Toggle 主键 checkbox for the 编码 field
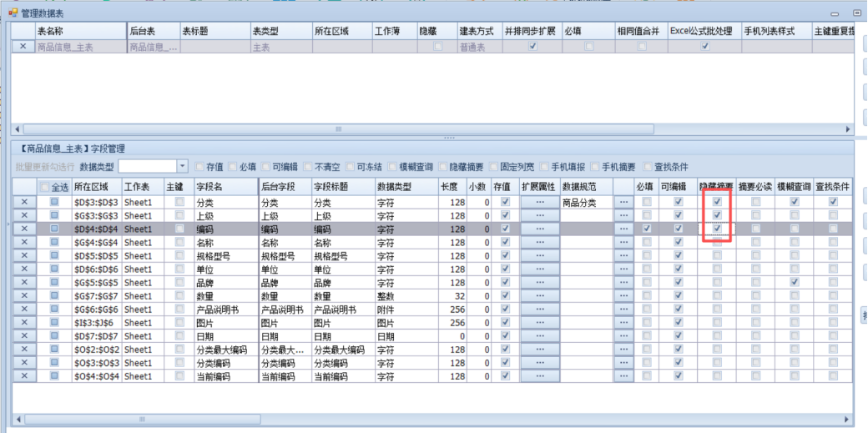868x433 pixels. [179, 229]
